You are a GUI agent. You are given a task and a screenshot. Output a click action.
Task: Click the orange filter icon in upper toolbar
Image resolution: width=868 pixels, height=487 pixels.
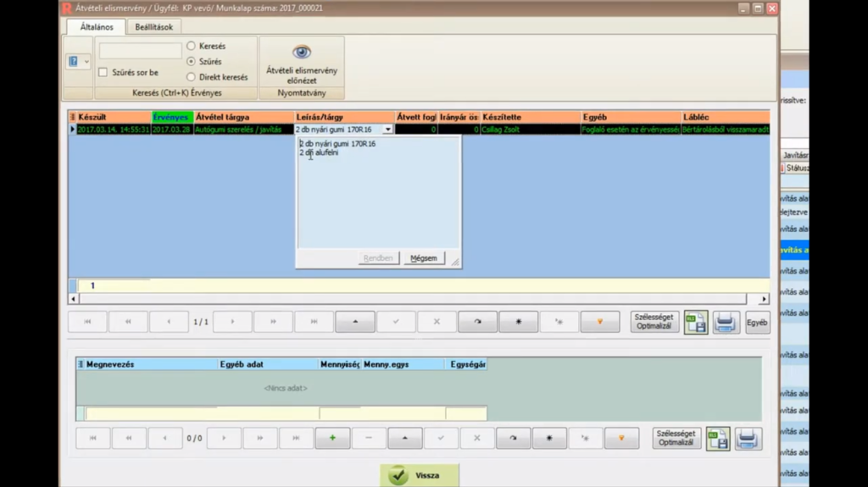600,322
